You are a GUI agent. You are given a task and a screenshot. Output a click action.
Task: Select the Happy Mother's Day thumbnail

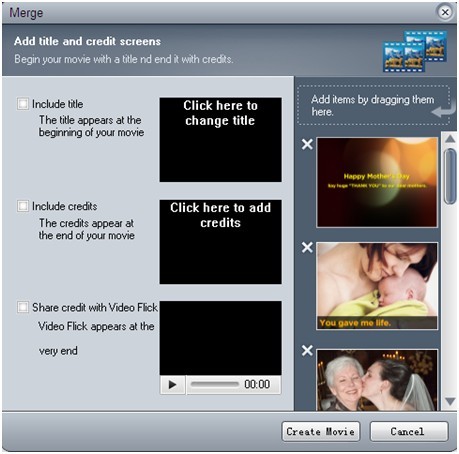coord(377,182)
